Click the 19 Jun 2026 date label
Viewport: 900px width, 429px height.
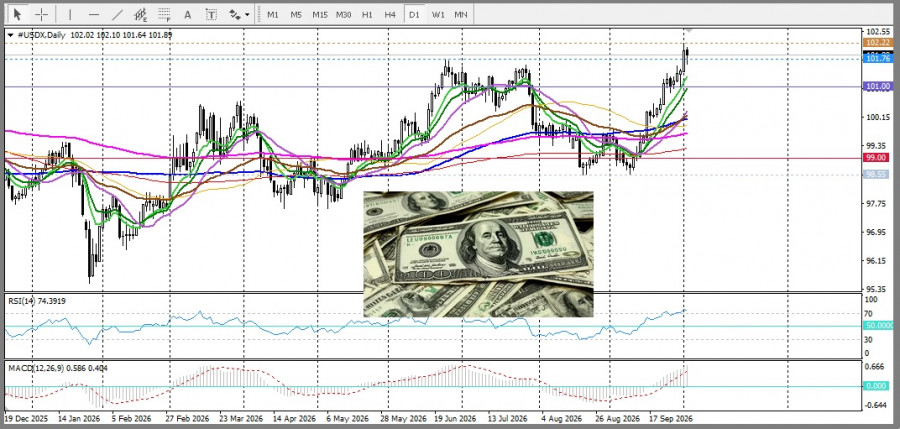pos(455,419)
